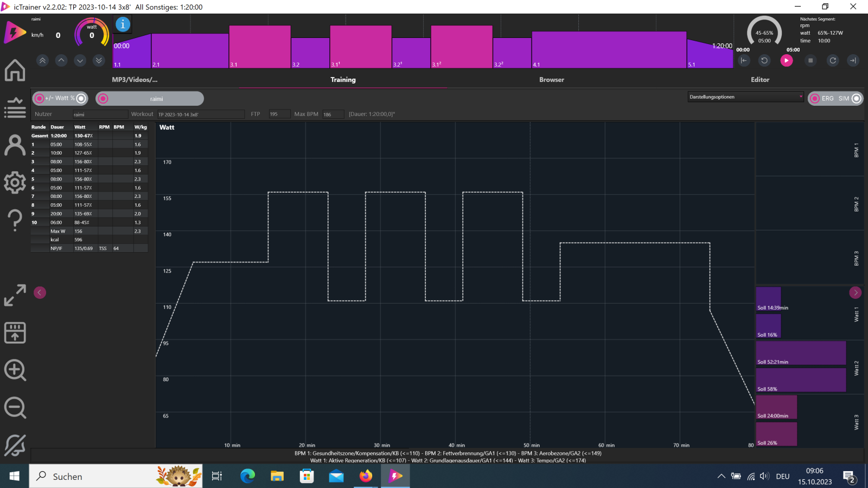Screen dimensions: 868x488
Task: Click the zoom out magnifier icon
Action: point(15,408)
